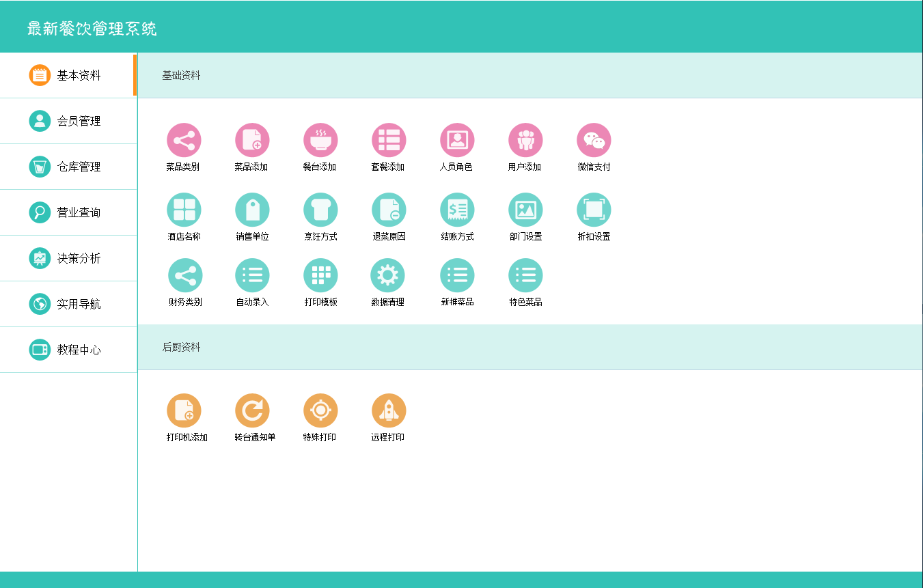
Task: Open 结账方式 checkout method icon
Action: pos(457,210)
